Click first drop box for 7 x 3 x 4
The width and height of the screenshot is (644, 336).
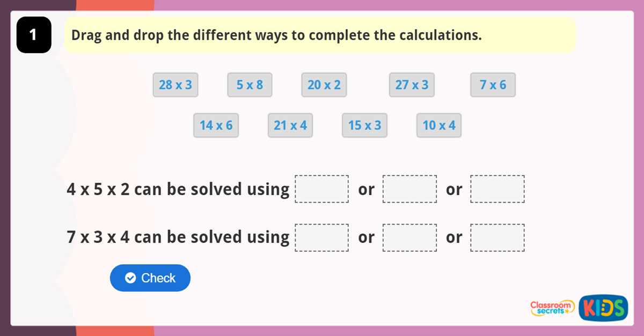322,237
